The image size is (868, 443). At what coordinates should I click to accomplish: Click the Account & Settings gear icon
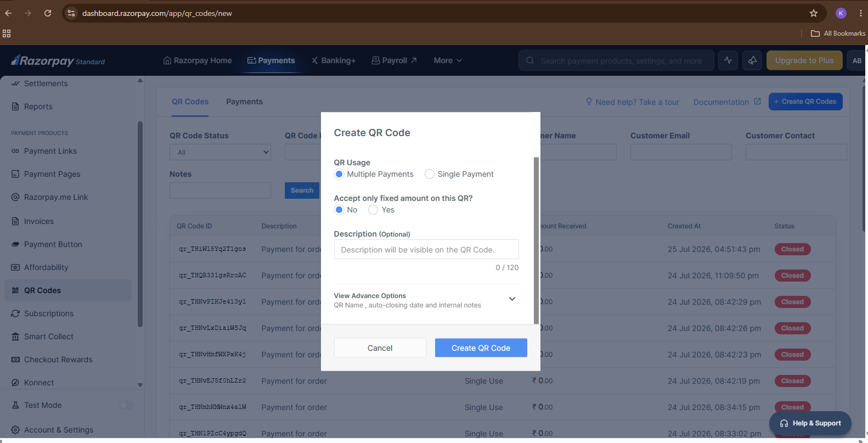(x=15, y=430)
